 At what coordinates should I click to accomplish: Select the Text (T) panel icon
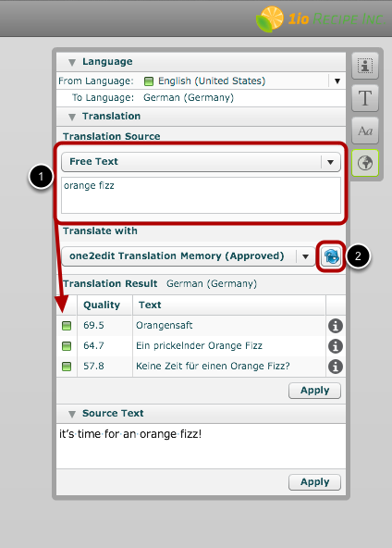click(365, 98)
